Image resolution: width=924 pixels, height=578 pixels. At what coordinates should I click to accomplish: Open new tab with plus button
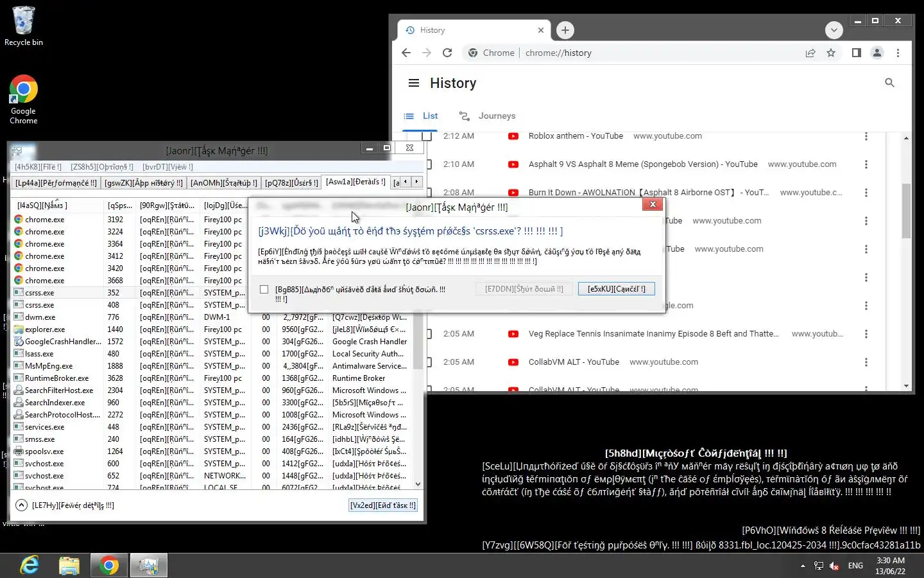[565, 30]
